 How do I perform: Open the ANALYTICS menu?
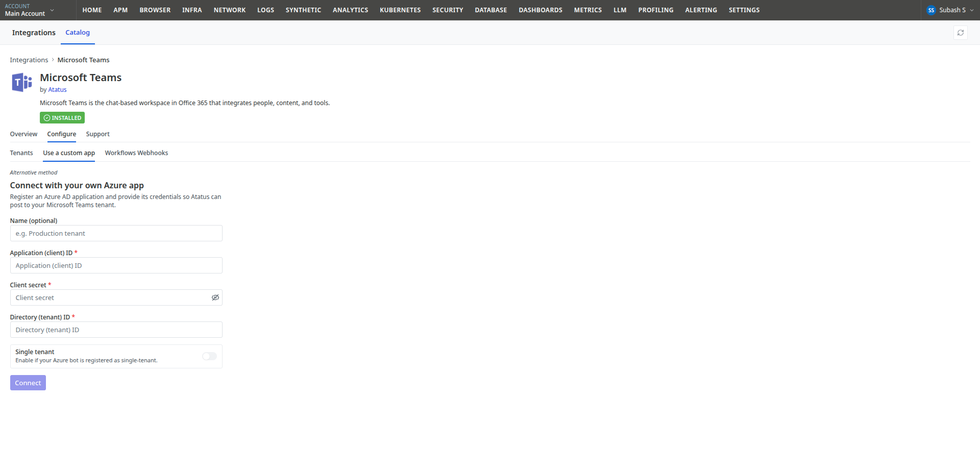(x=350, y=10)
